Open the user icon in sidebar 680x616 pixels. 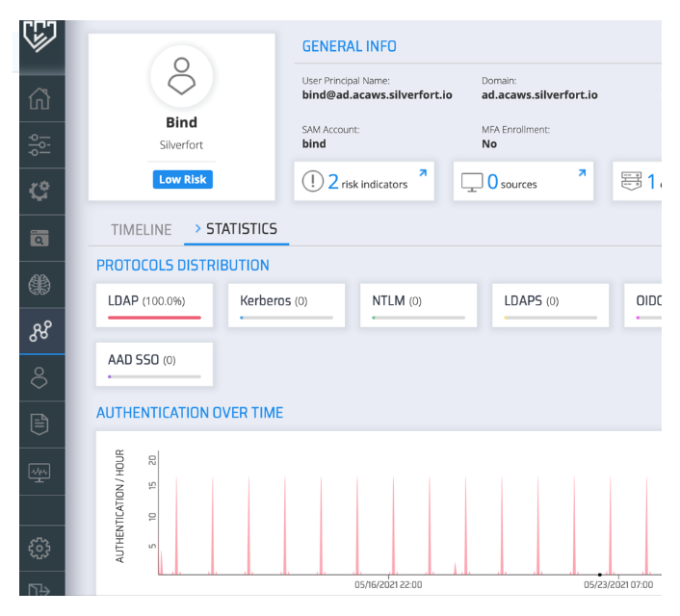[40, 378]
